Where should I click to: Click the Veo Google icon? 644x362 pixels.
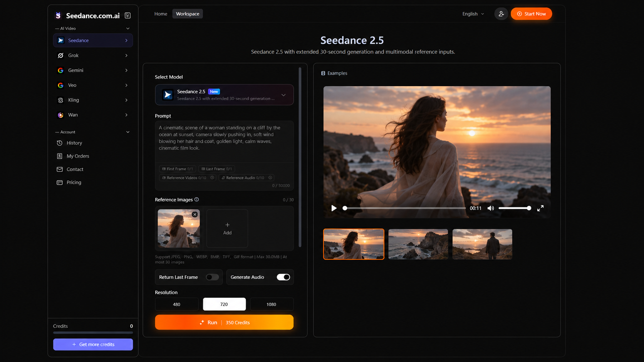point(60,85)
